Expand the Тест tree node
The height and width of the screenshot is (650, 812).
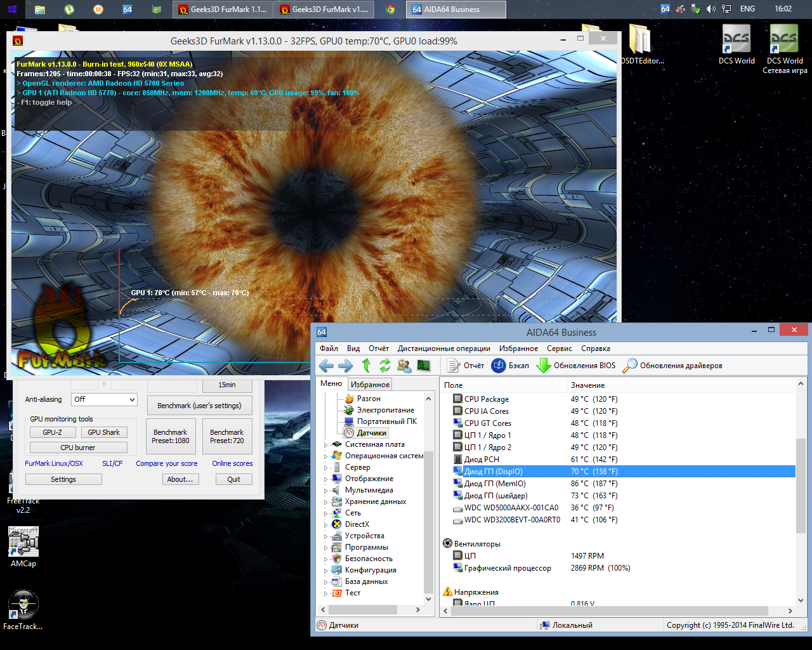pos(326,594)
